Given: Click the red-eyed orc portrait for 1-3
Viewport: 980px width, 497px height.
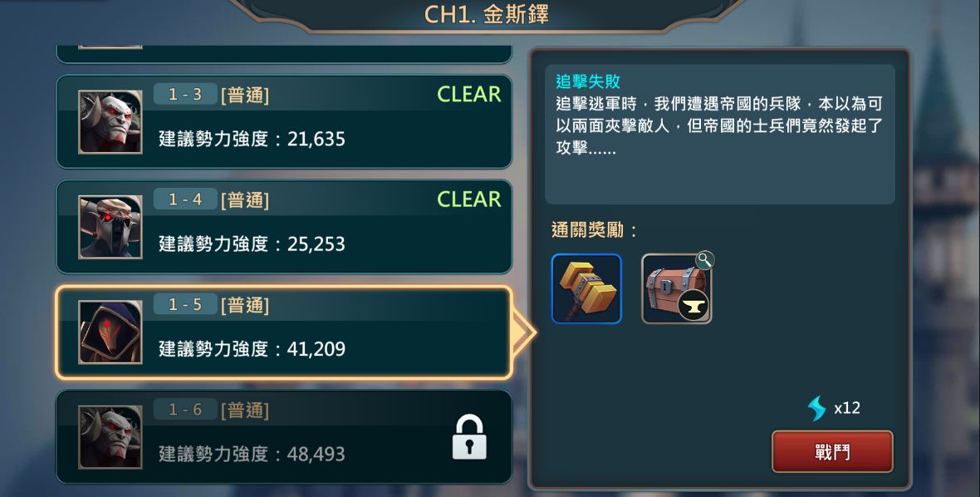Looking at the screenshot, I should coord(110,122).
